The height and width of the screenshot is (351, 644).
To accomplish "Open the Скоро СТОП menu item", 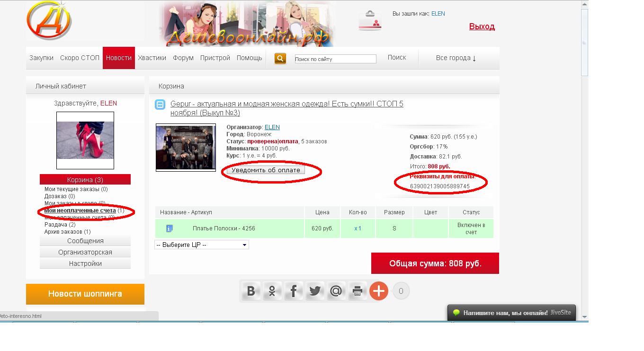I will coord(80,58).
